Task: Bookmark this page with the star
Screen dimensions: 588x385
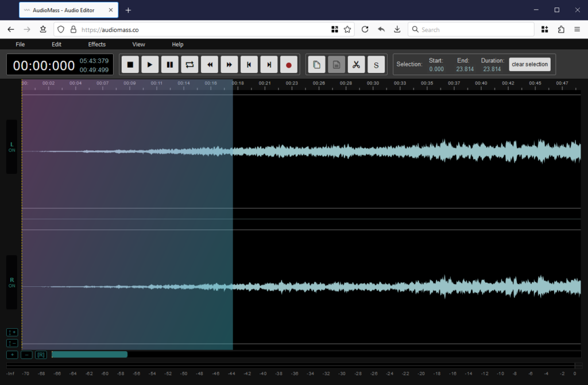Action: [347, 29]
